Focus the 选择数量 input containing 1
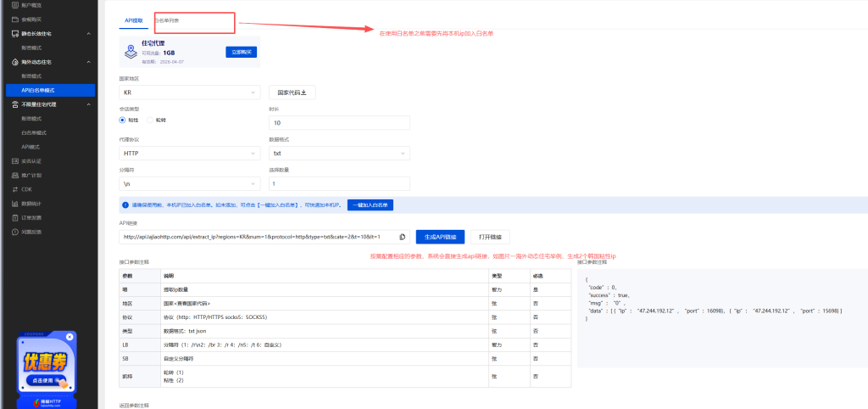The image size is (868, 409). [x=339, y=183]
